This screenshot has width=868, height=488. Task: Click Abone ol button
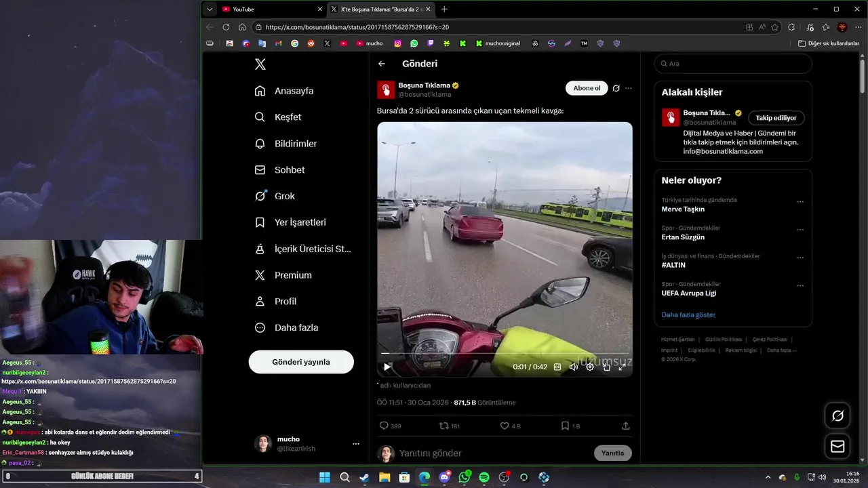pos(587,88)
